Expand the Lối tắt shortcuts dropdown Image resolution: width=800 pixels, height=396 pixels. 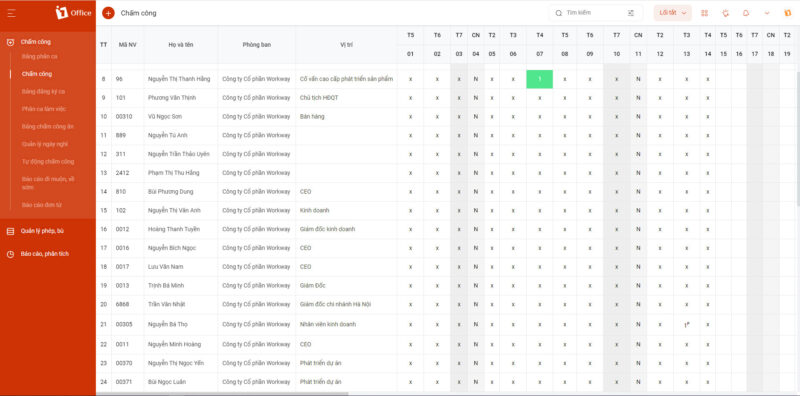point(672,13)
